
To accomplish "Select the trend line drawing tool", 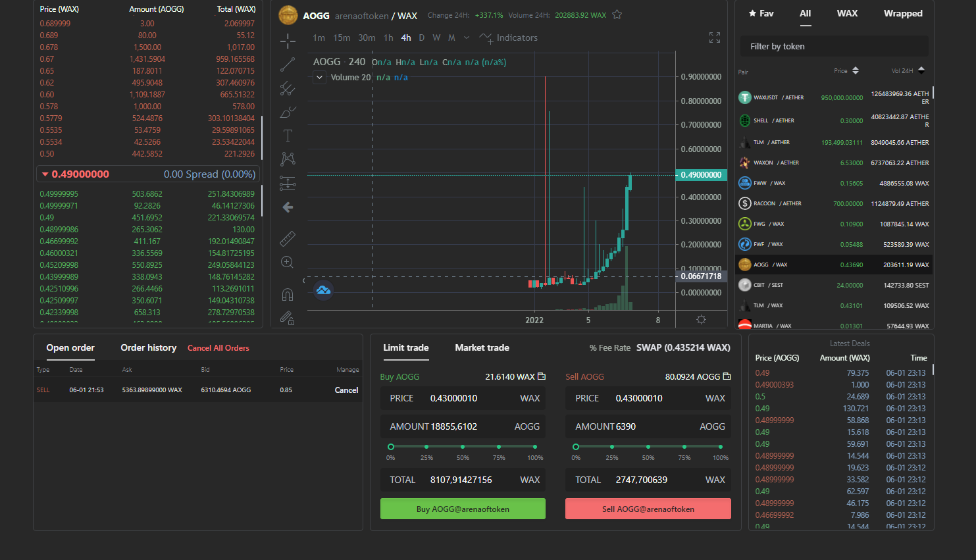I will (x=288, y=64).
